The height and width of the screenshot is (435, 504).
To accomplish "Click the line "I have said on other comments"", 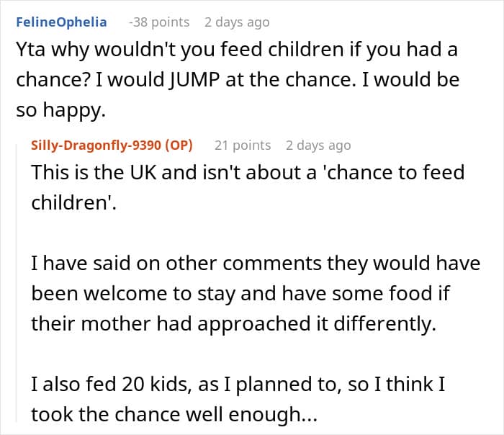I will (255, 264).
